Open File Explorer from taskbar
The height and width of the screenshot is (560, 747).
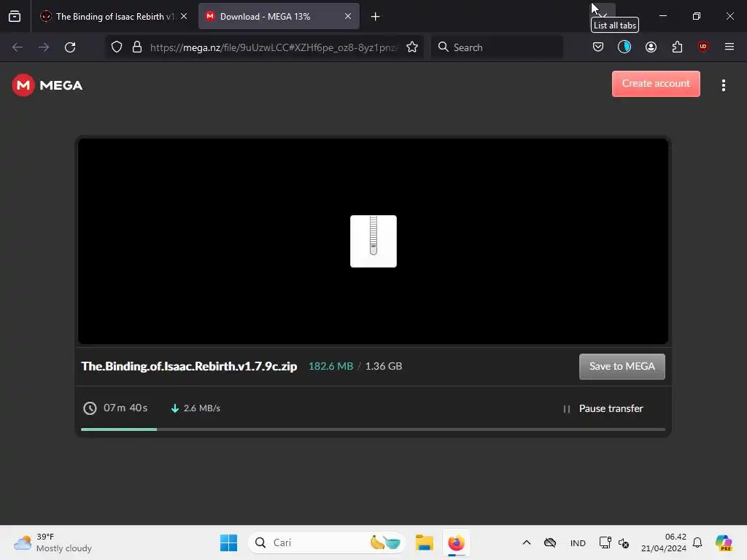pos(424,542)
